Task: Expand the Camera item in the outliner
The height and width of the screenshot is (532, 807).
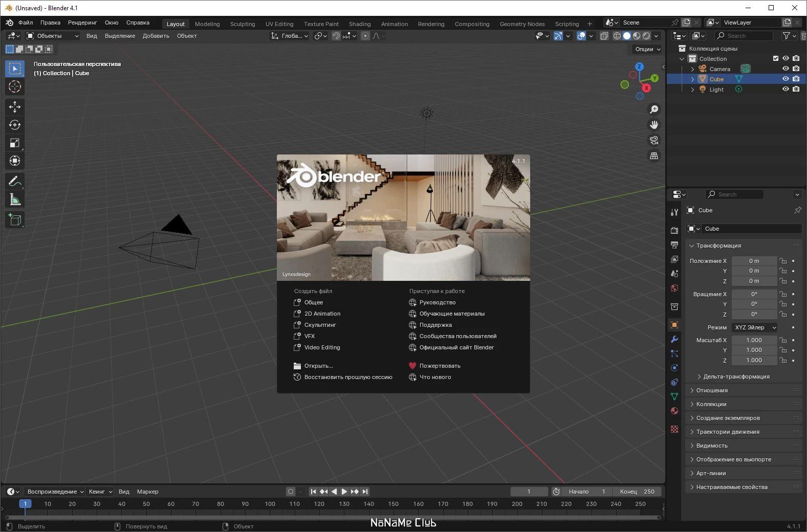Action: (692, 69)
